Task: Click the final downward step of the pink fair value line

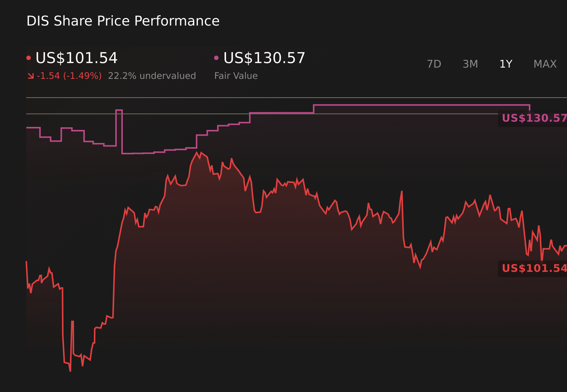Action: [x=529, y=108]
